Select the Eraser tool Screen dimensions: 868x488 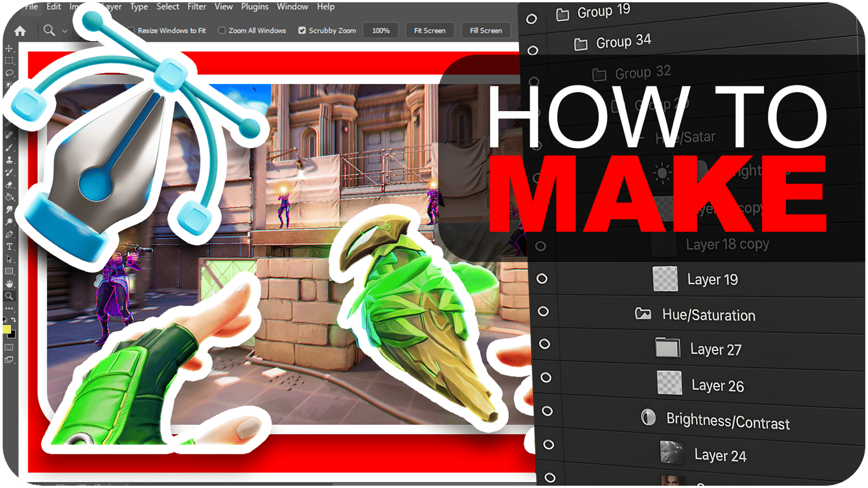pos(9,185)
